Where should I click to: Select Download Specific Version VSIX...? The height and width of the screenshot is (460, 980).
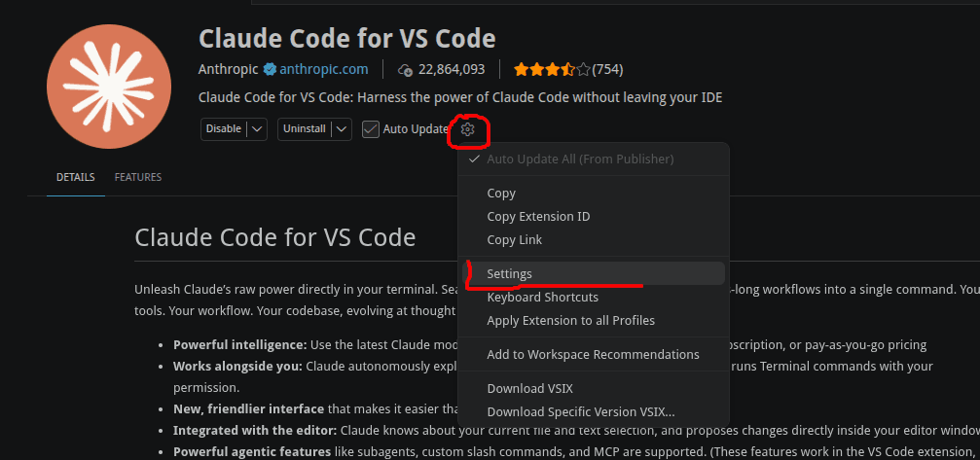pos(594,412)
